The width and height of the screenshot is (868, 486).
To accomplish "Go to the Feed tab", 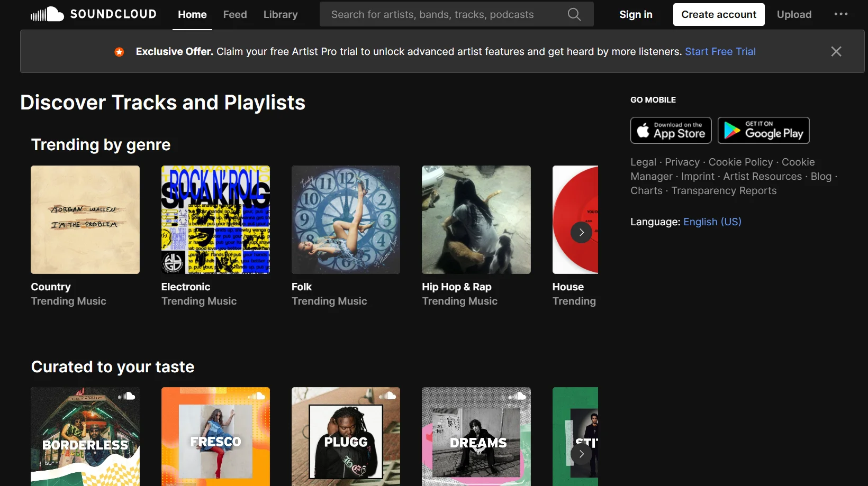I will [x=235, y=14].
